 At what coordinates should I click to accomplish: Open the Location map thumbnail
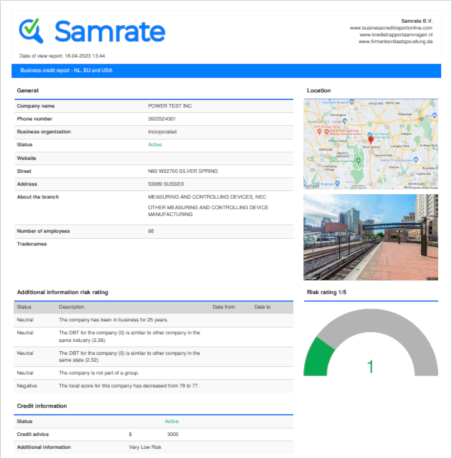(371, 144)
